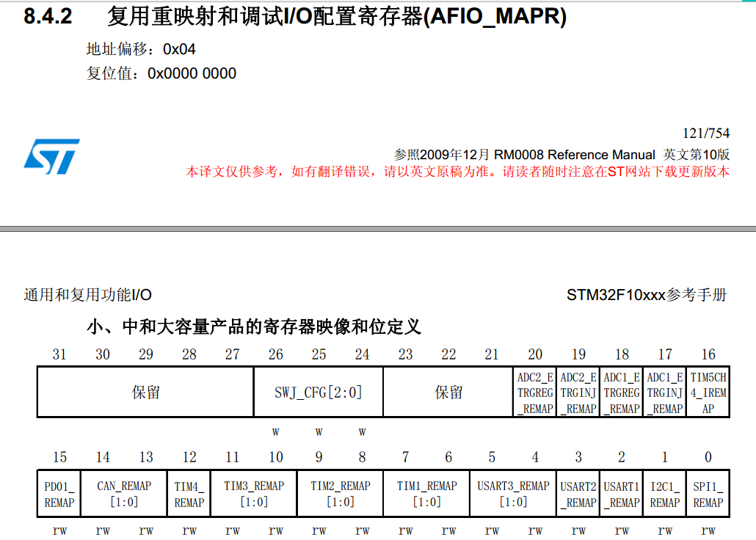This screenshot has width=756, height=540.
Task: Click the register map and bit definition subheading
Action: [x=253, y=326]
